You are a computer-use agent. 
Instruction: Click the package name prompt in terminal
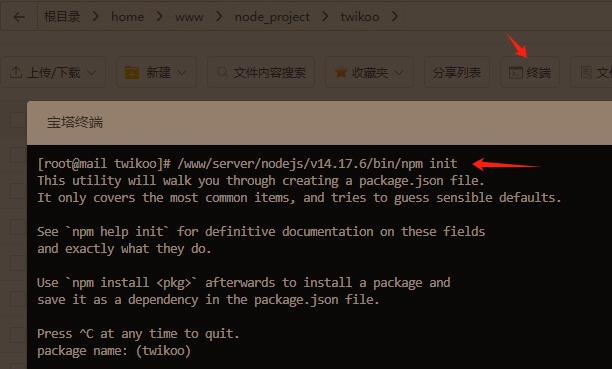tap(114, 351)
